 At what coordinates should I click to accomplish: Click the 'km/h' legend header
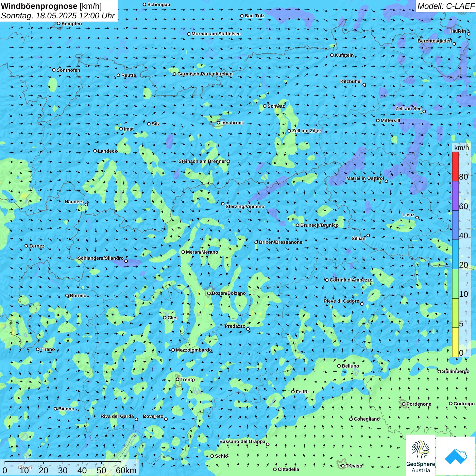(x=461, y=147)
